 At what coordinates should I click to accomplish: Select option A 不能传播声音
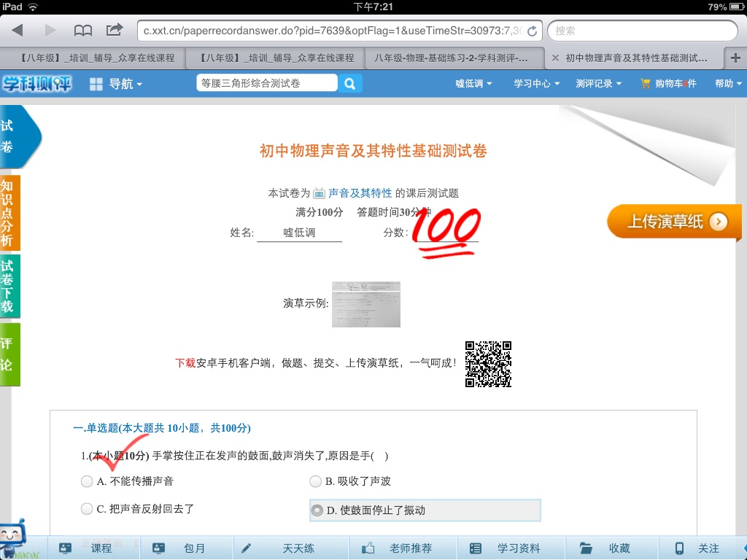tap(87, 481)
